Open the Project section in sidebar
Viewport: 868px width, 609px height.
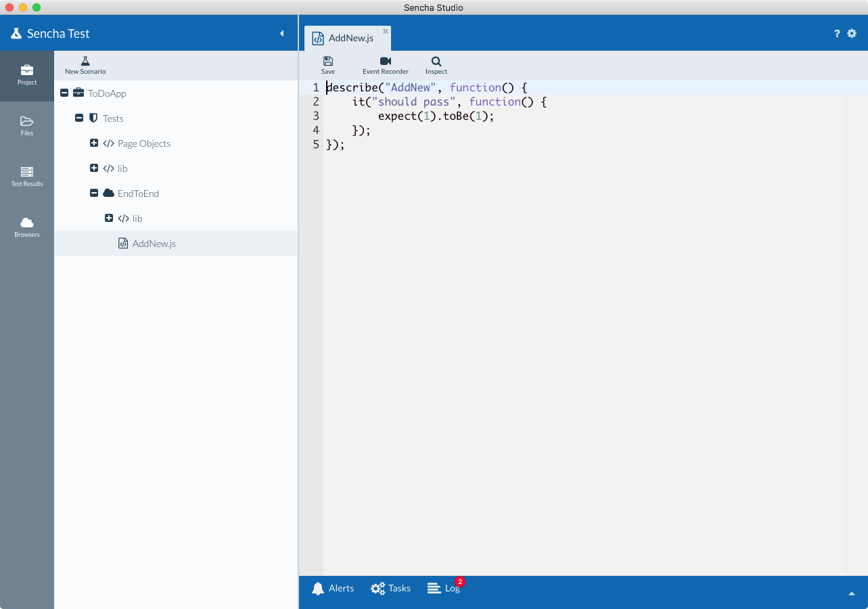coord(27,76)
